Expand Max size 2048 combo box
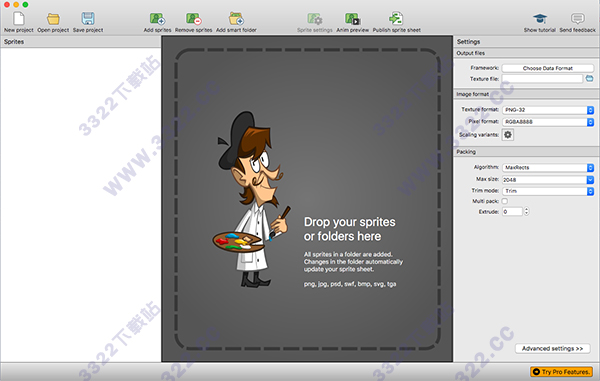This screenshot has height=381, width=600. [548, 179]
